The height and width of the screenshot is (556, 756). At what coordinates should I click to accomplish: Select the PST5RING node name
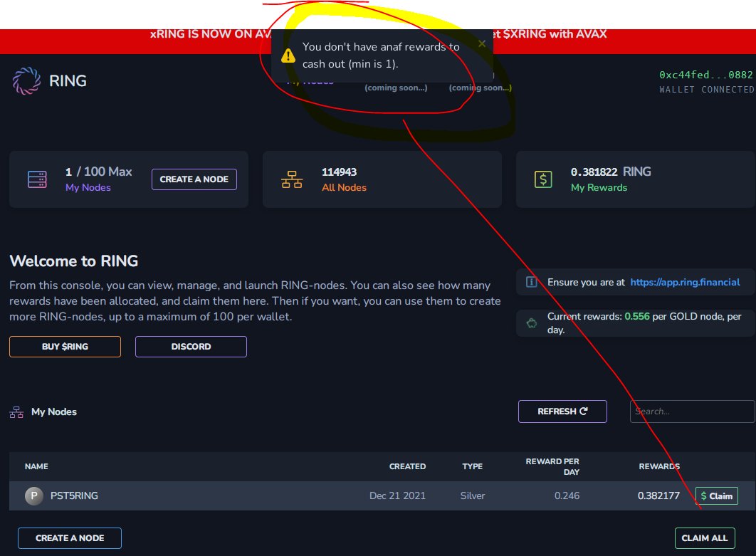(x=74, y=495)
